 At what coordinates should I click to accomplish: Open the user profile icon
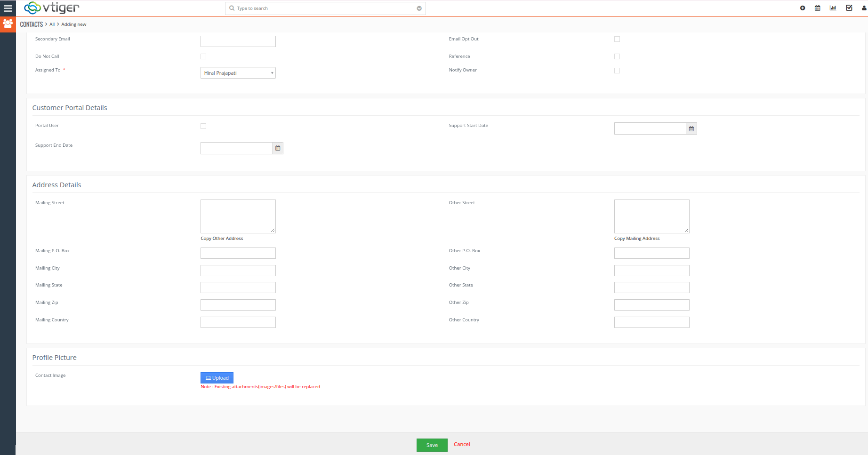864,8
